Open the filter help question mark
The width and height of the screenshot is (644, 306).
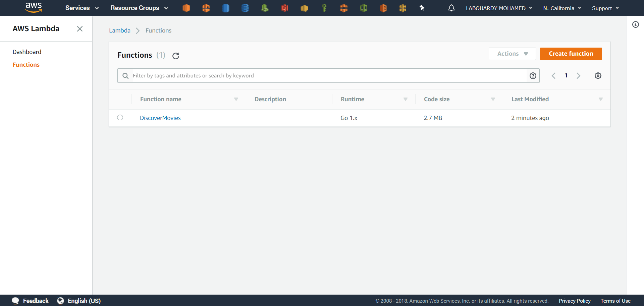533,76
